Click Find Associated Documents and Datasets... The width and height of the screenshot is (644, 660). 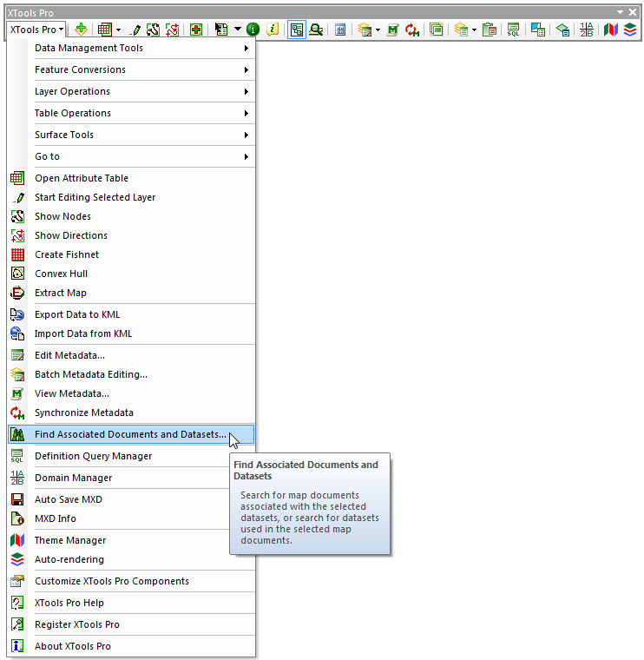pyautogui.click(x=131, y=434)
